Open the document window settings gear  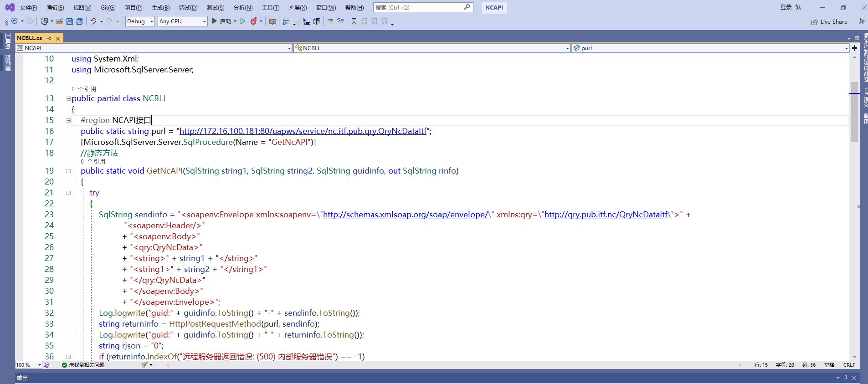(x=857, y=38)
